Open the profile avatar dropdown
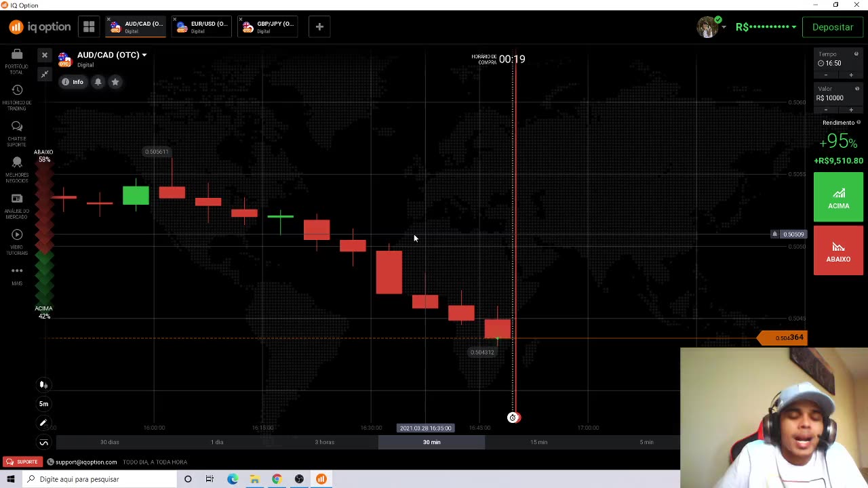Screen dimensions: 868x488 pos(711,27)
